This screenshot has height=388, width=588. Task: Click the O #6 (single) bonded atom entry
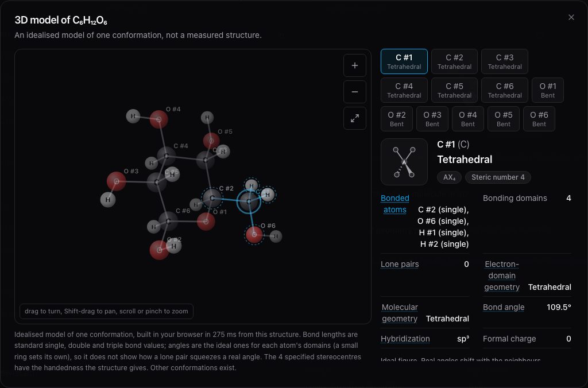pos(443,221)
